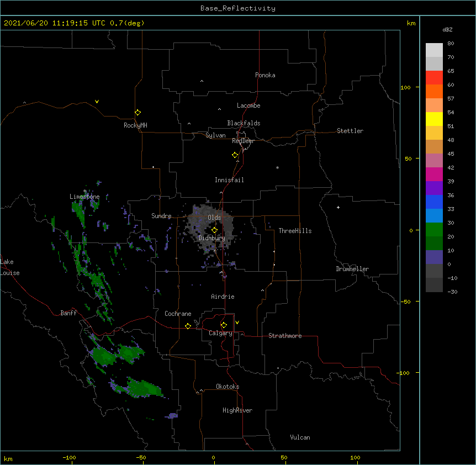Image resolution: width=476 pixels, height=465 pixels.
Task: Click the RedDeer city label
Action: click(x=243, y=141)
